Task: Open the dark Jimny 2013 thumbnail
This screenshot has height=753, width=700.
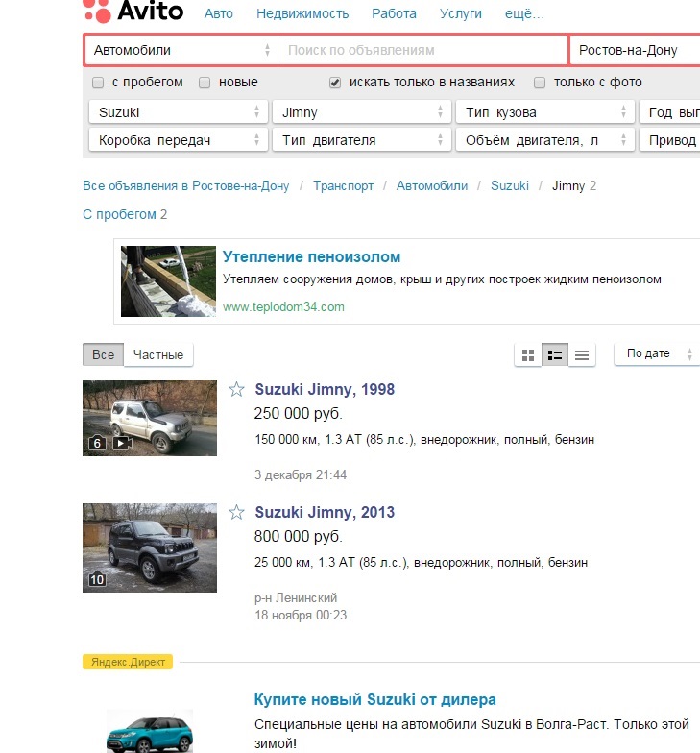Action: 150,547
